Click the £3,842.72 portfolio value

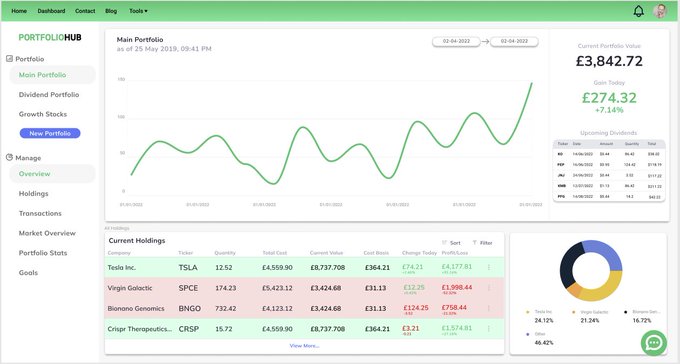coord(609,61)
